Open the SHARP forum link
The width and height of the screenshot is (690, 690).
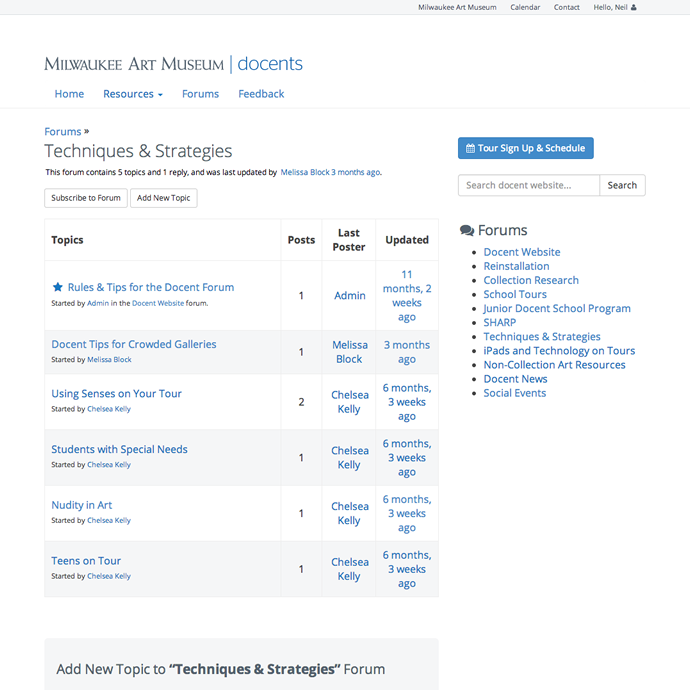tap(499, 323)
